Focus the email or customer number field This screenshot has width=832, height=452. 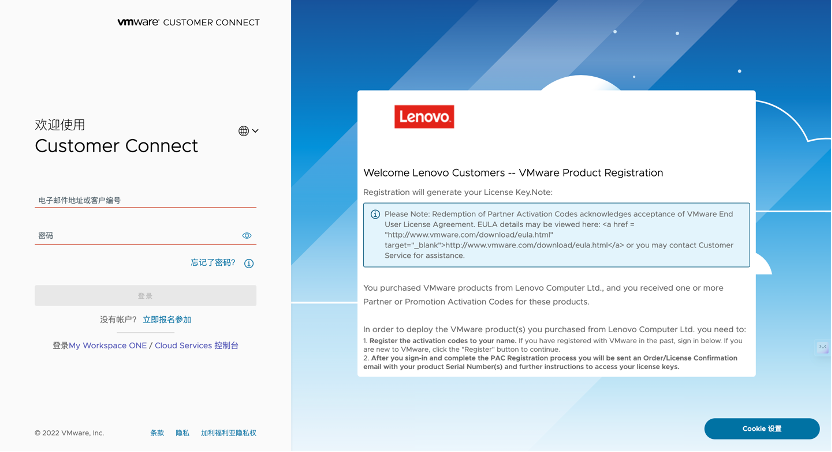(x=145, y=201)
